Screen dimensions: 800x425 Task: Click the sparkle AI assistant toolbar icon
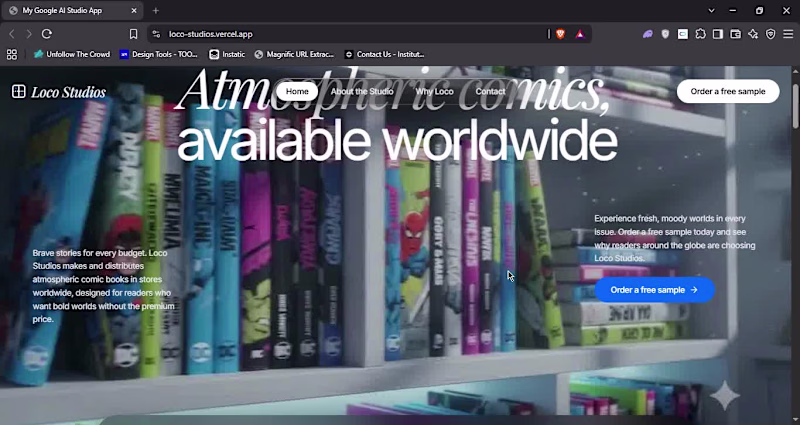[x=753, y=34]
